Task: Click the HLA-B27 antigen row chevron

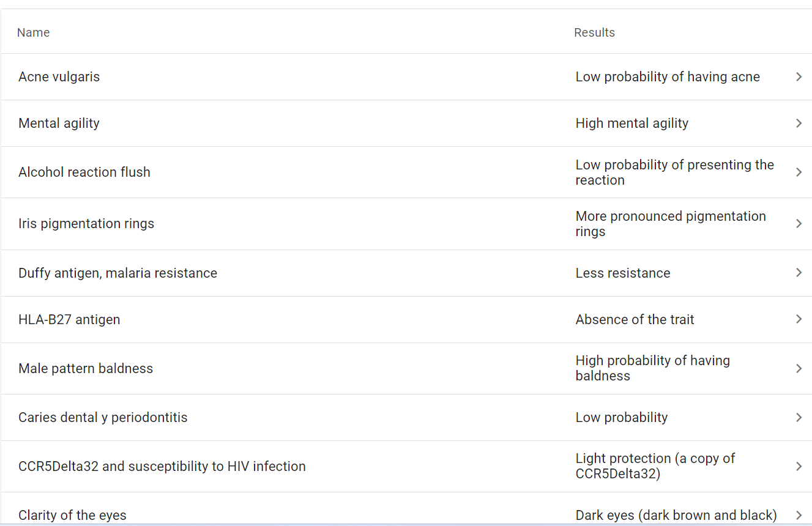Action: point(799,319)
